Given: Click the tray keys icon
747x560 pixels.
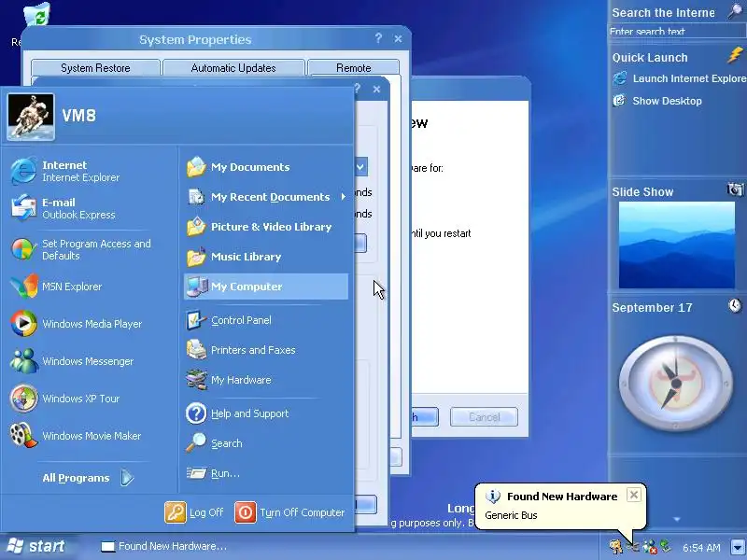Looking at the screenshot, I should [x=616, y=546].
